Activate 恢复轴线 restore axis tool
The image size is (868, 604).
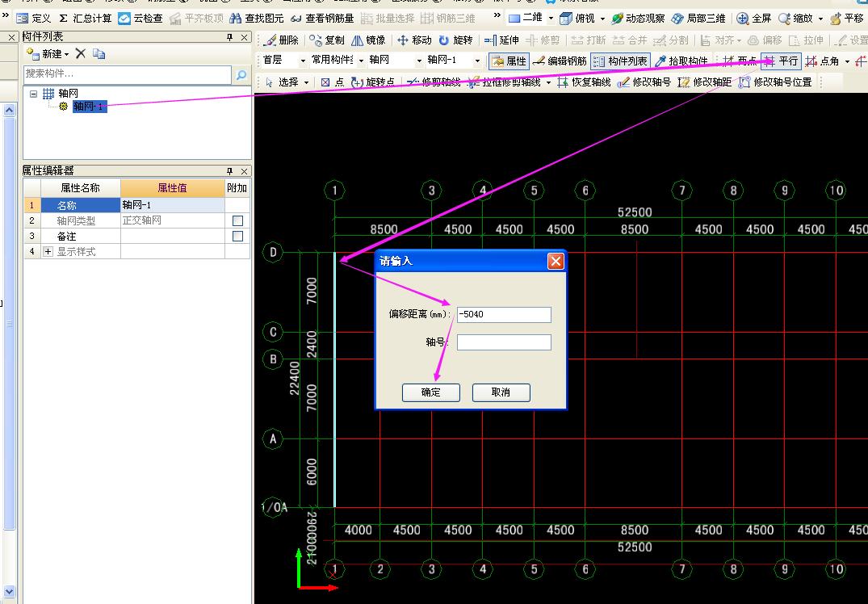coord(584,82)
